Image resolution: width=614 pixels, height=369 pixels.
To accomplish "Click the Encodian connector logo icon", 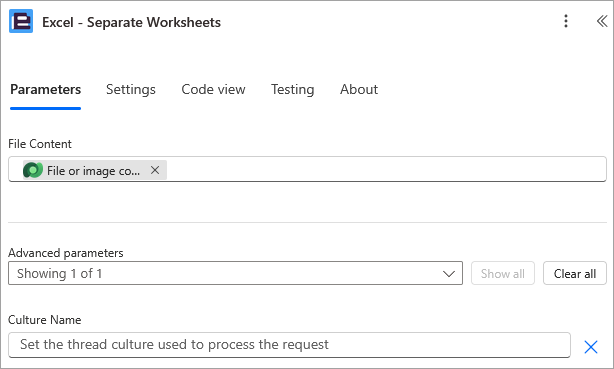I will click(21, 21).
